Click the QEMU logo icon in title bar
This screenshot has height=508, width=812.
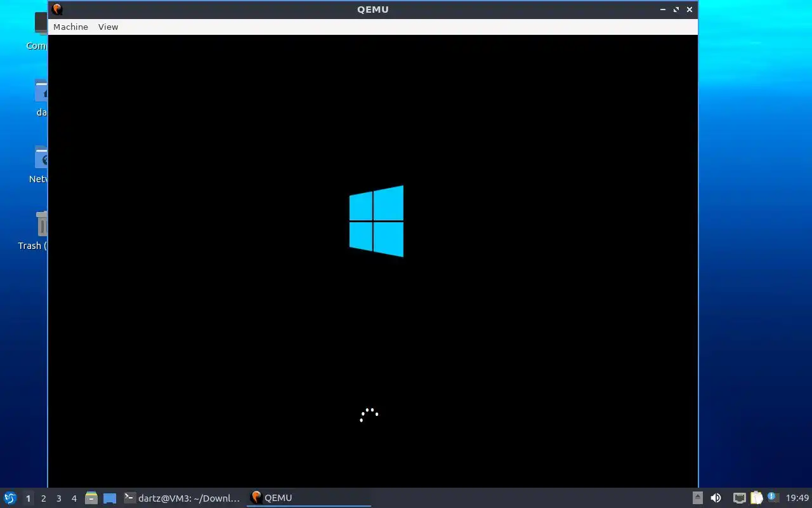(57, 9)
